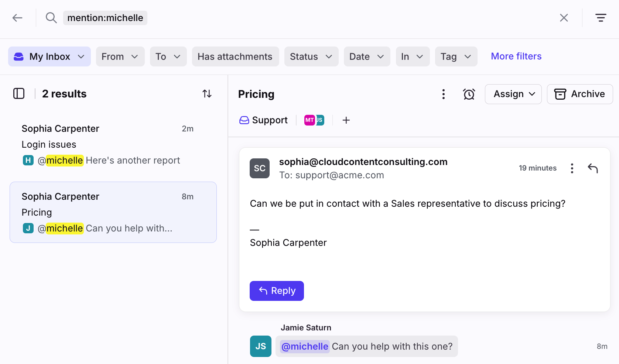This screenshot has width=619, height=364.
Task: Open the email message's three-dot menu
Action: 572,168
